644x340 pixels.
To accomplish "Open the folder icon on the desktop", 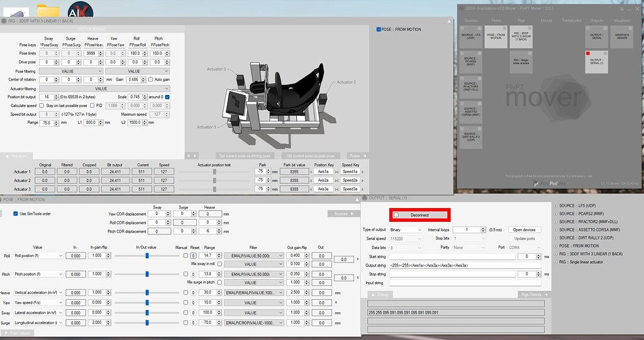I will (x=48, y=11).
